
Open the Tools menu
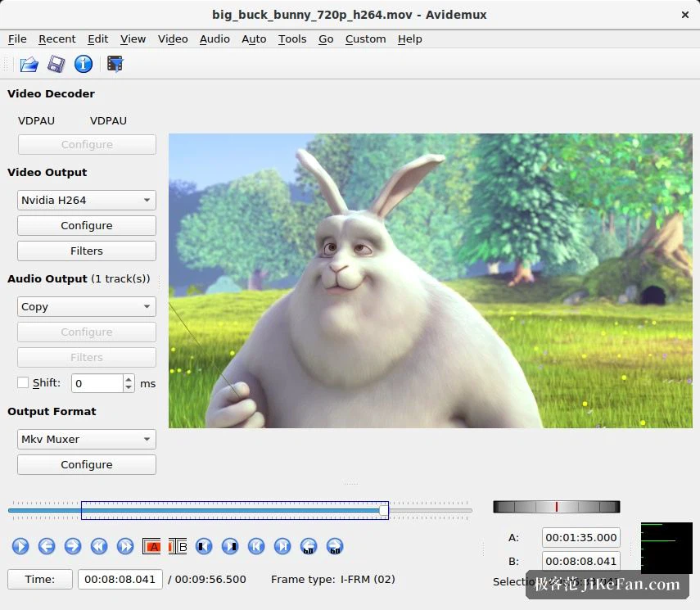(x=292, y=39)
